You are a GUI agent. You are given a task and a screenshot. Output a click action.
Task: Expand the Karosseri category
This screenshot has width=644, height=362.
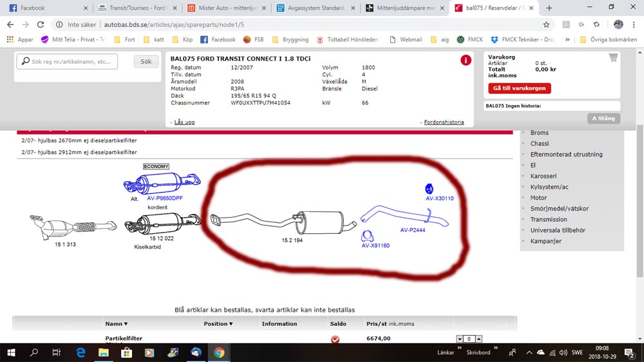pos(543,176)
